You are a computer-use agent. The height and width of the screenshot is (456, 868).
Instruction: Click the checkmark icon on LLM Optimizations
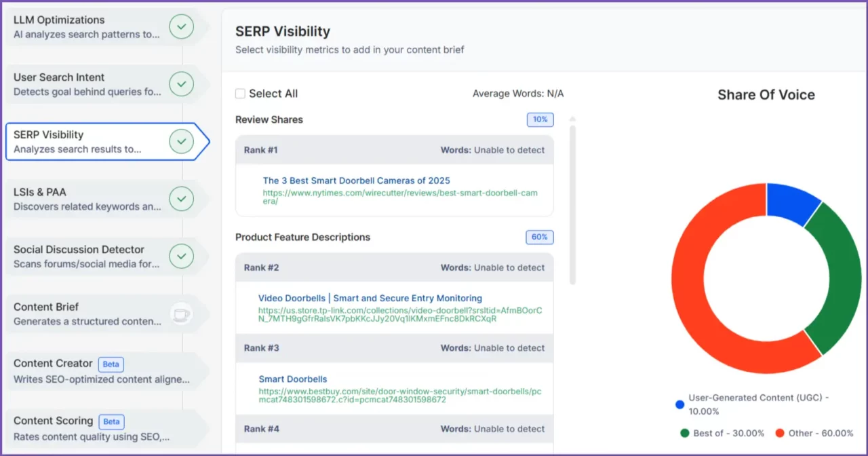tap(181, 26)
